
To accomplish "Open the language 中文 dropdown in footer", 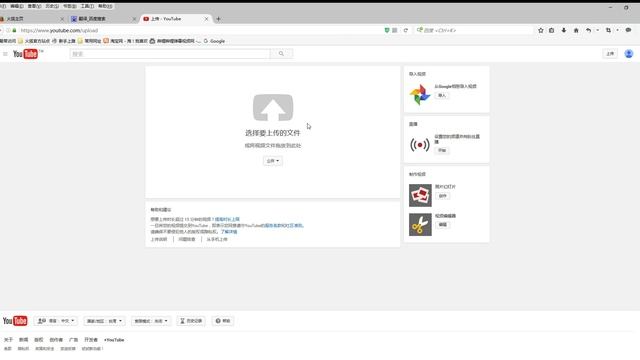I will pos(56,321).
